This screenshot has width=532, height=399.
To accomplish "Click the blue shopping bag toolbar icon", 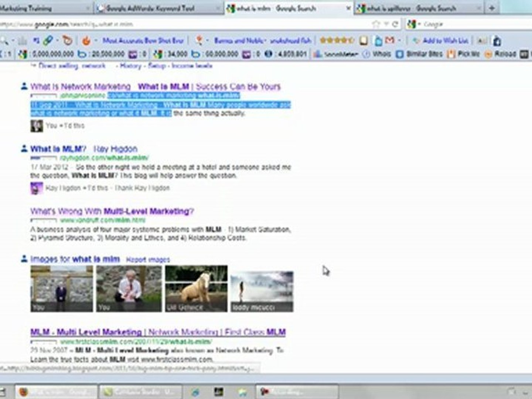I will tap(378, 41).
